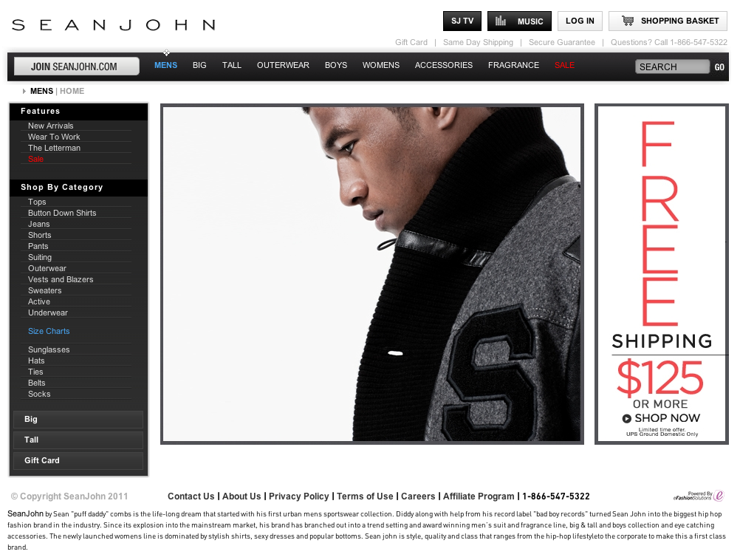Focus the Search input field
This screenshot has width=740, height=560.
672,66
